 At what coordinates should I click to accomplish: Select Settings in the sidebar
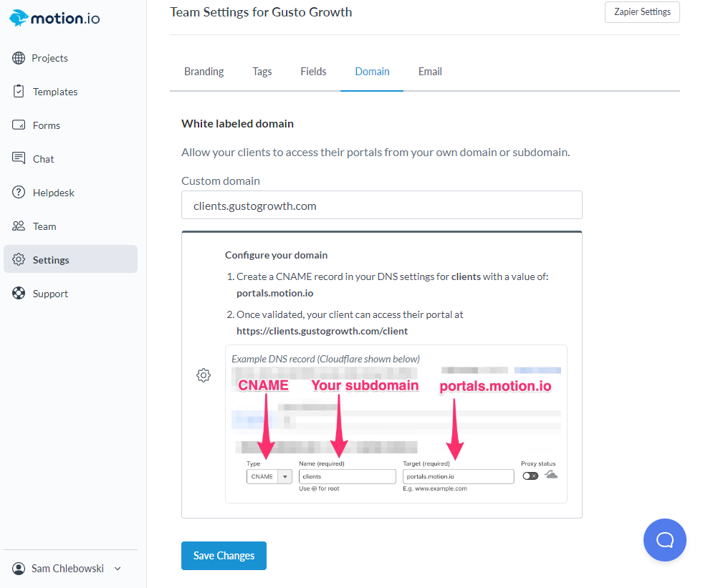tap(70, 260)
